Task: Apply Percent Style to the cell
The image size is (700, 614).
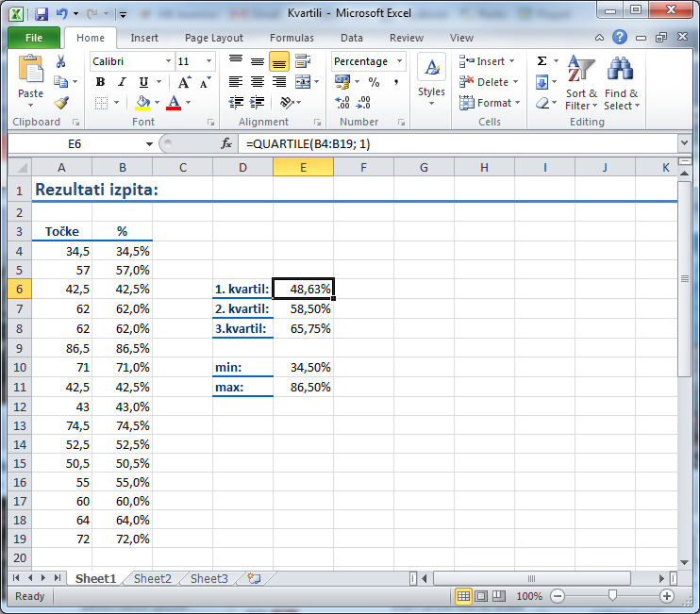Action: pyautogui.click(x=374, y=82)
